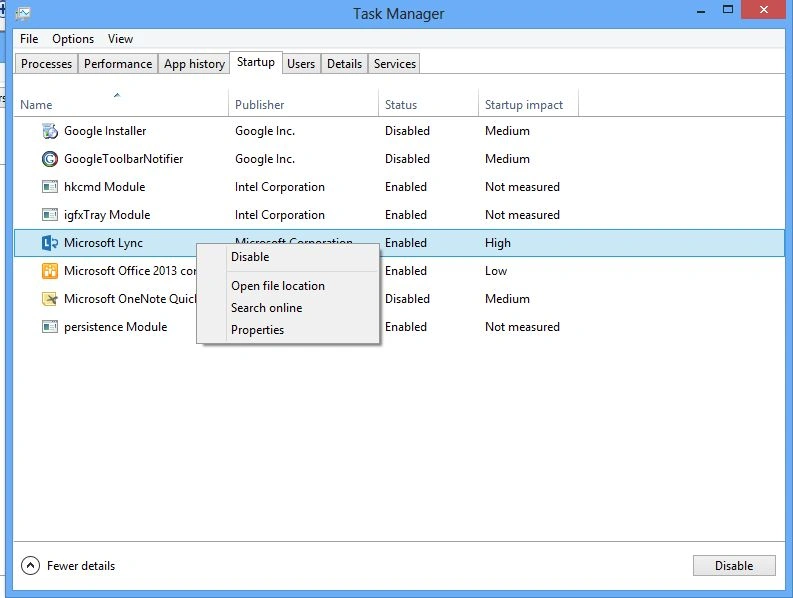Open the File menu
The width and height of the screenshot is (793, 598).
[x=29, y=39]
